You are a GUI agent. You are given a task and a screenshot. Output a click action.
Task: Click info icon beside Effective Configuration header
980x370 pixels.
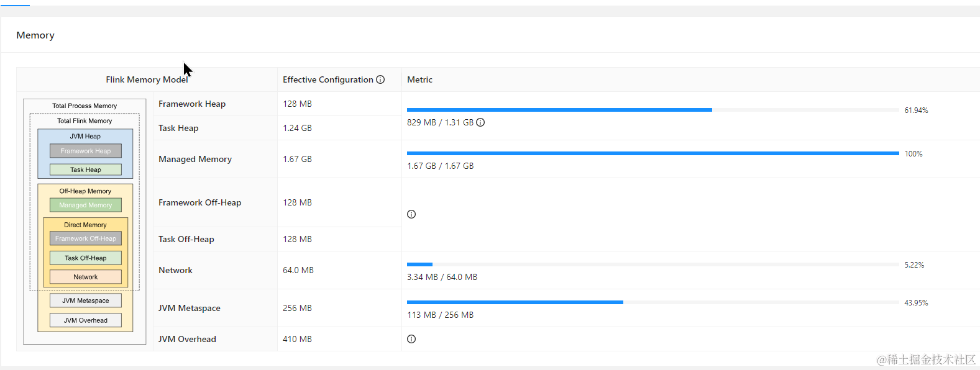coord(380,79)
